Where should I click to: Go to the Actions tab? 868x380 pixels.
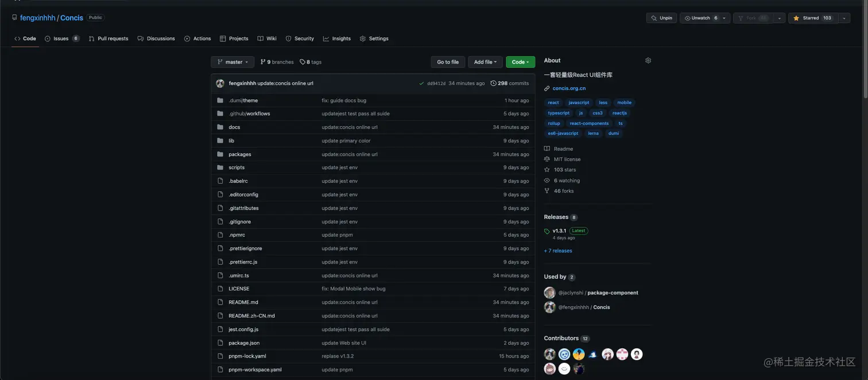197,38
